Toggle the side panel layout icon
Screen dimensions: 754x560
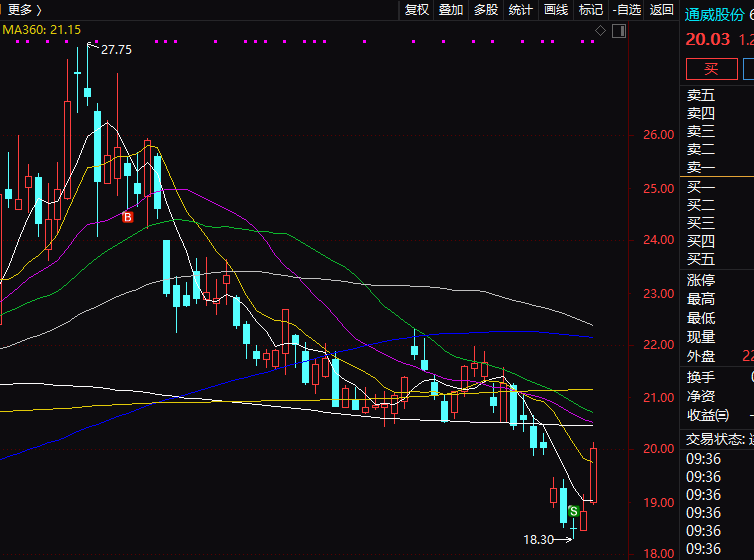(619, 31)
